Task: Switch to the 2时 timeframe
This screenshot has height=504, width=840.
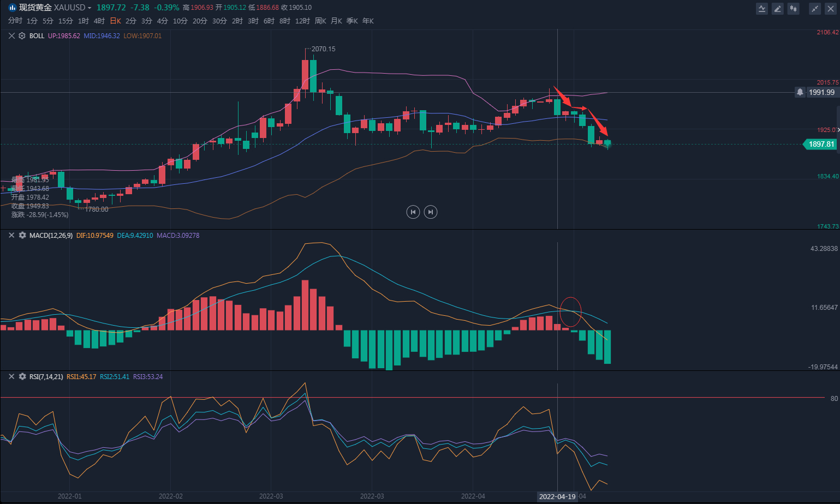Action: tap(237, 21)
